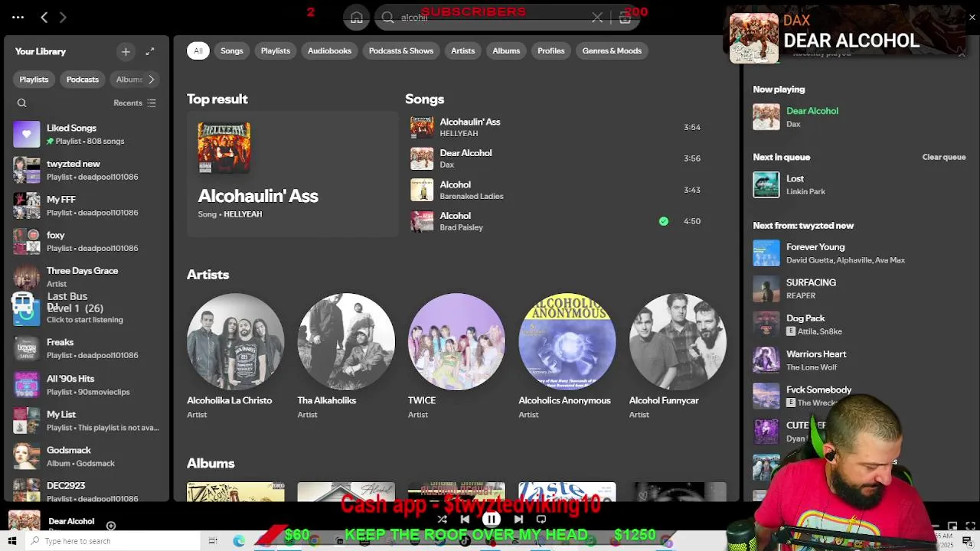
Task: Toggle saved checkmark on Brad Paisley's Alcohol
Action: 664,221
